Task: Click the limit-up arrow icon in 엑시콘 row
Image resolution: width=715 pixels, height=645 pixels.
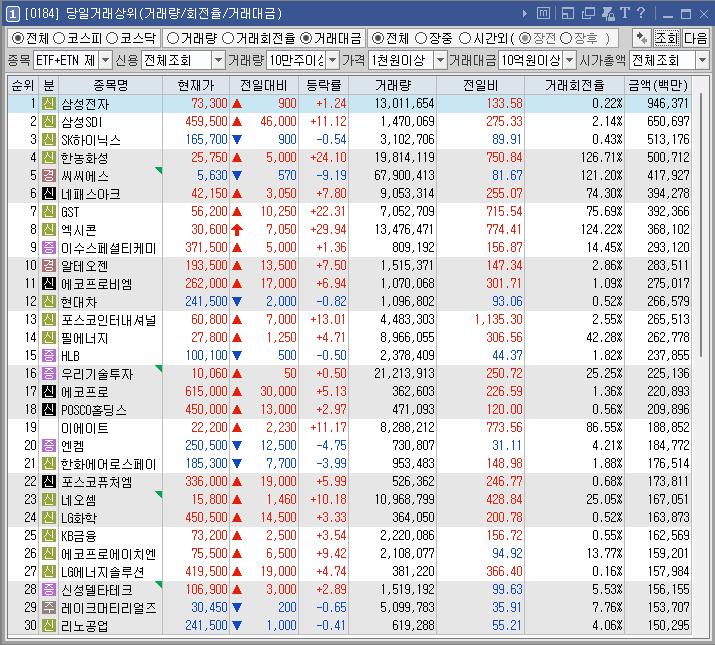Action: pos(237,229)
